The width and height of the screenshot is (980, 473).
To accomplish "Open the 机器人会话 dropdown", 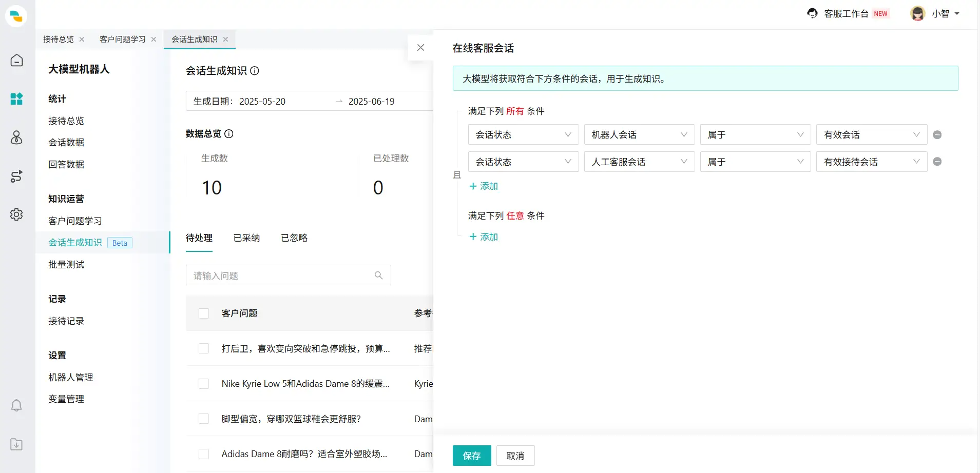I will coord(640,134).
